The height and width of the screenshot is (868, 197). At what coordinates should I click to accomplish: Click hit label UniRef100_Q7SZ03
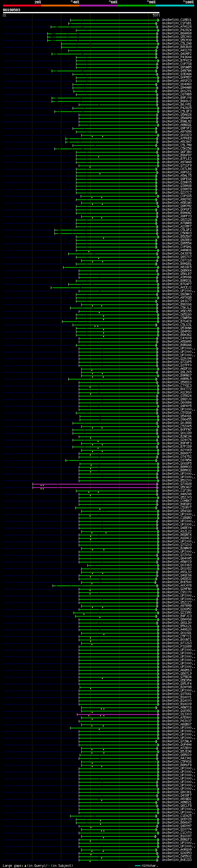pos(176,545)
